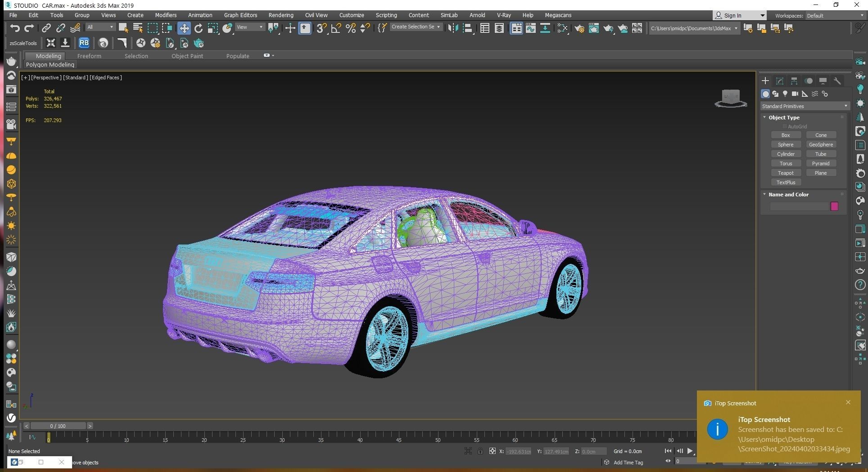Select the Cameras category icon
Image resolution: width=868 pixels, height=472 pixels.
click(x=795, y=94)
